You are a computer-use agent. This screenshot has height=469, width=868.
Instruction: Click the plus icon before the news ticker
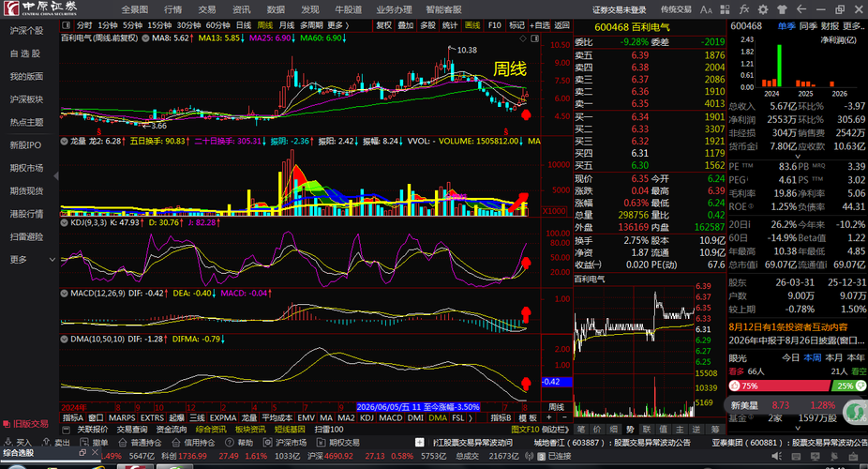coord(420,443)
